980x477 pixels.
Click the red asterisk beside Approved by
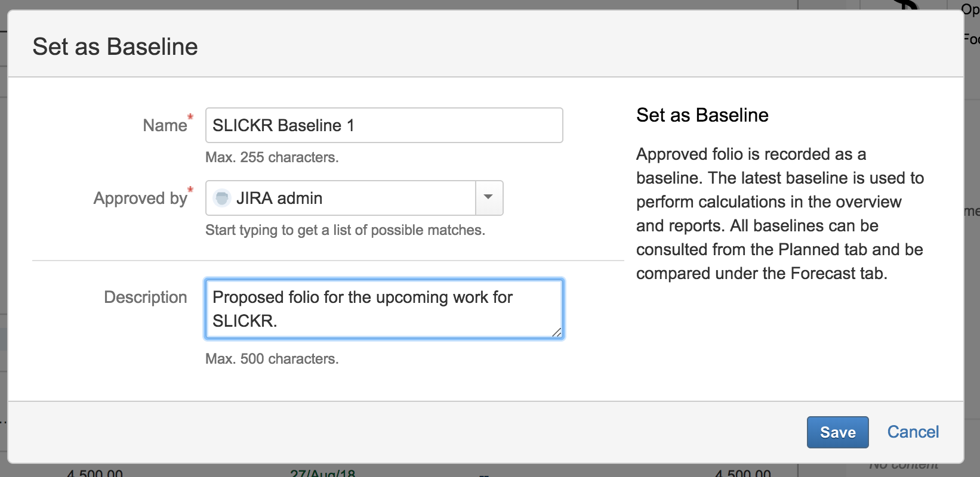190,190
